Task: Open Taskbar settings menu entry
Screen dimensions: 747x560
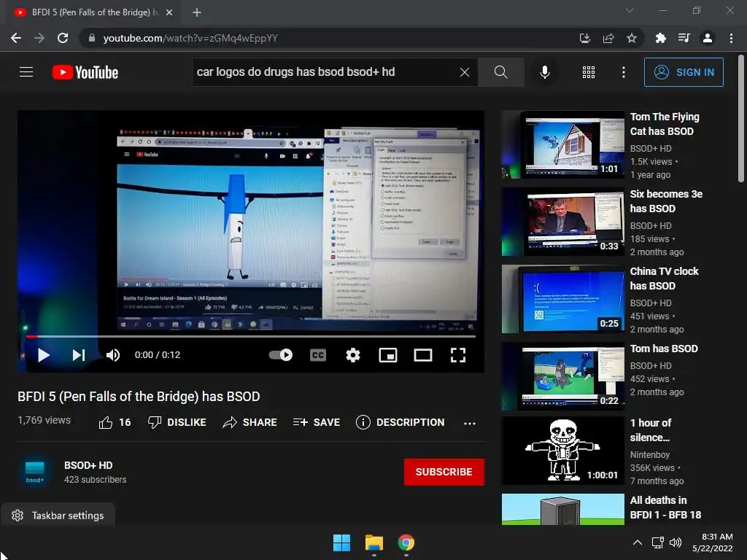Action: click(58, 516)
